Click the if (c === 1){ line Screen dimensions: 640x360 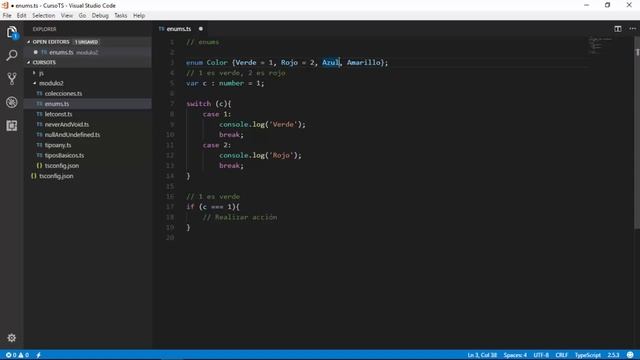tap(213, 207)
